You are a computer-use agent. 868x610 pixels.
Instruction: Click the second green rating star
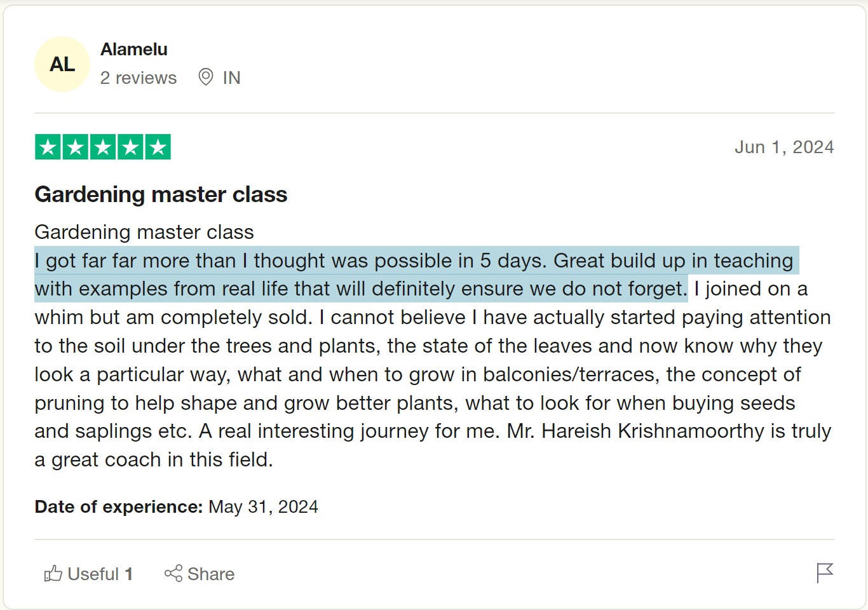click(75, 147)
